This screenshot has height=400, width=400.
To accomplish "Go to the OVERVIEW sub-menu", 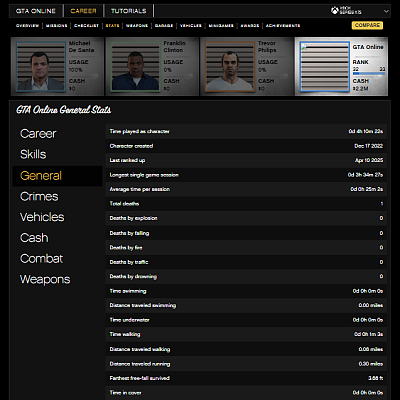I will 28,26.
